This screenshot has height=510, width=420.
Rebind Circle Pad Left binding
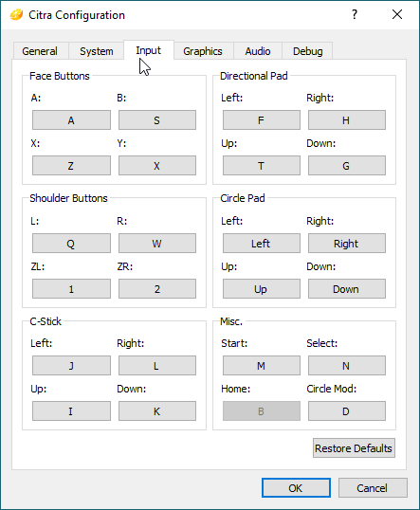(262, 243)
